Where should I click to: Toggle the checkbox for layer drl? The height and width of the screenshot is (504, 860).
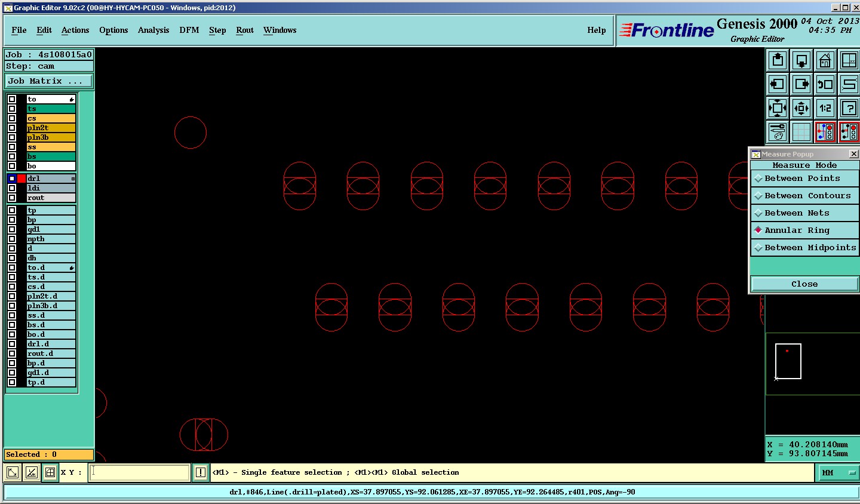(12, 179)
